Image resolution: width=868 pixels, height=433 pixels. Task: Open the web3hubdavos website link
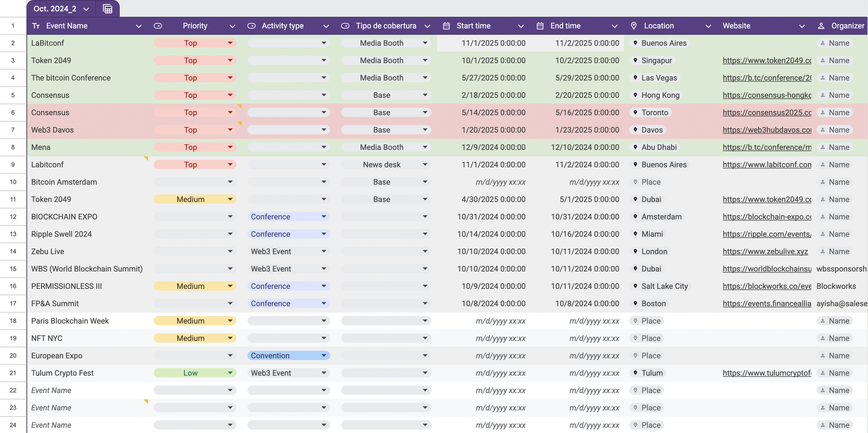(x=767, y=130)
